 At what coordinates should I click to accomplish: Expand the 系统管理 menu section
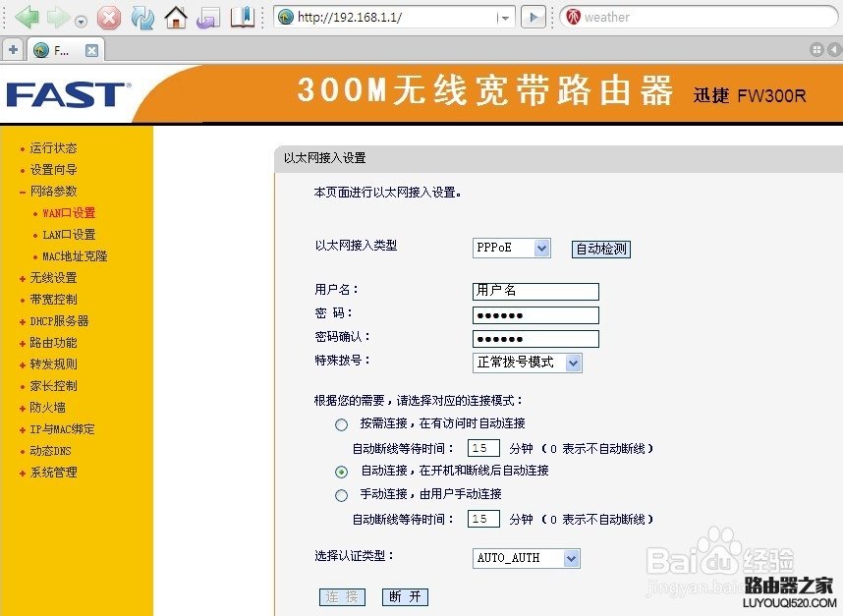click(53, 473)
